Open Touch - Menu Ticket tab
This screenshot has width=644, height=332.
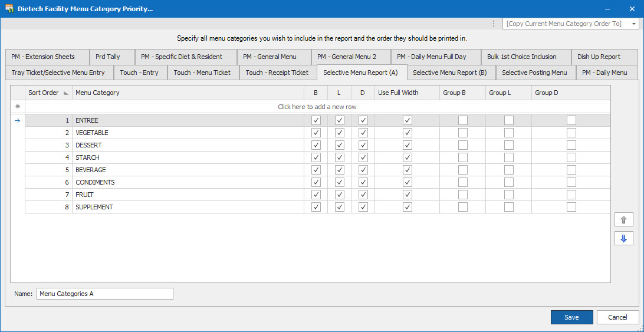pyautogui.click(x=203, y=73)
